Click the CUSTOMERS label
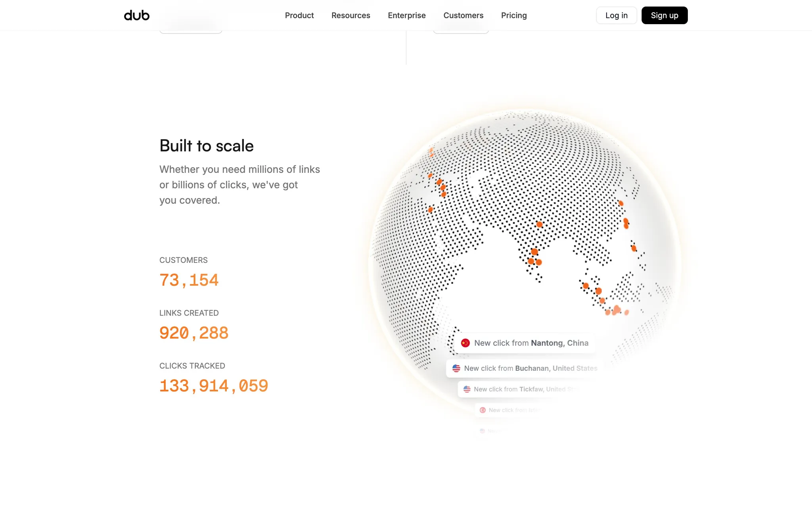 tap(184, 260)
